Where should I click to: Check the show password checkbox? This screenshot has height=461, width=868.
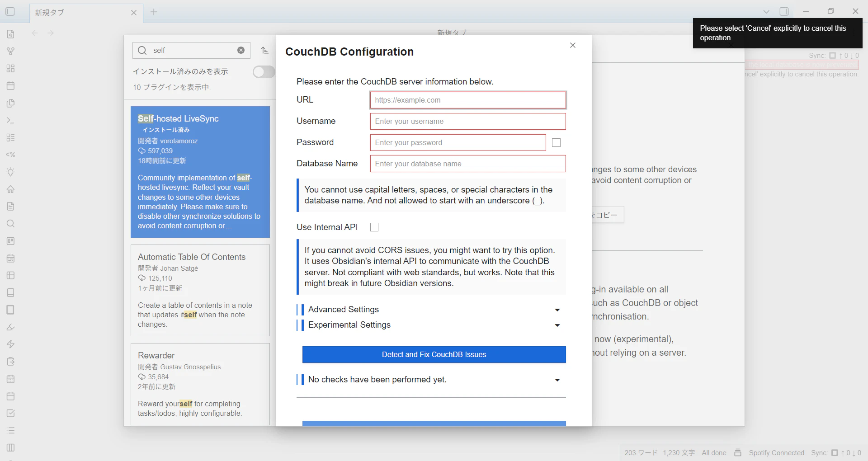557,142
